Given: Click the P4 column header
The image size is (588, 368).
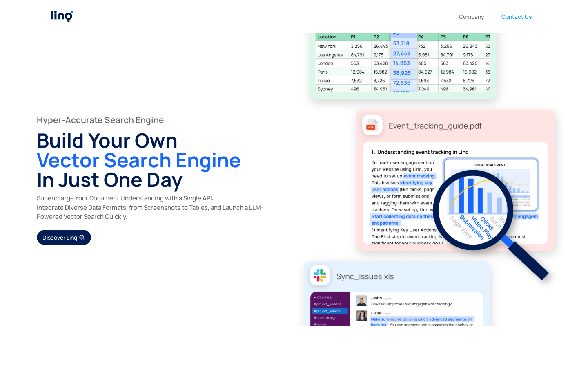Looking at the screenshot, I should point(421,37).
